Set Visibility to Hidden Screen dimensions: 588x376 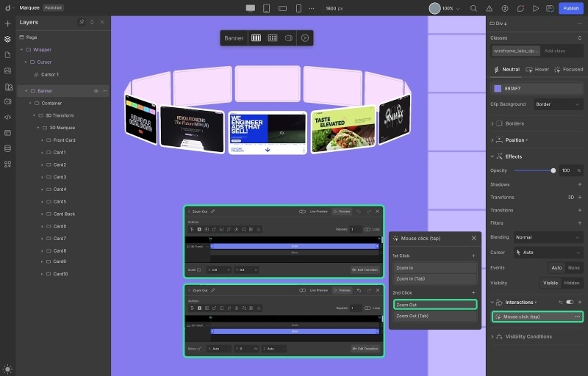tap(571, 283)
